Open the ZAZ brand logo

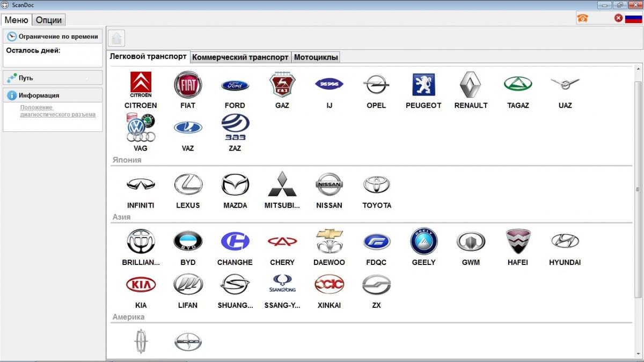point(235,128)
